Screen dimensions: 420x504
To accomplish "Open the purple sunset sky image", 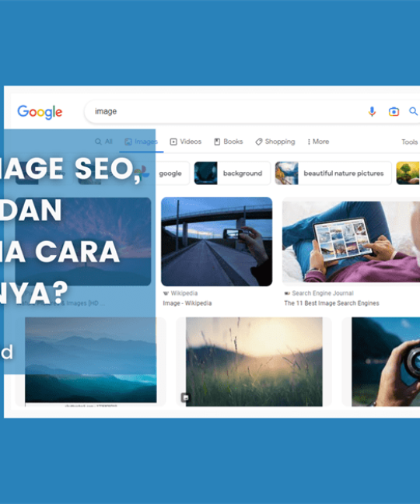I will coord(83,241).
